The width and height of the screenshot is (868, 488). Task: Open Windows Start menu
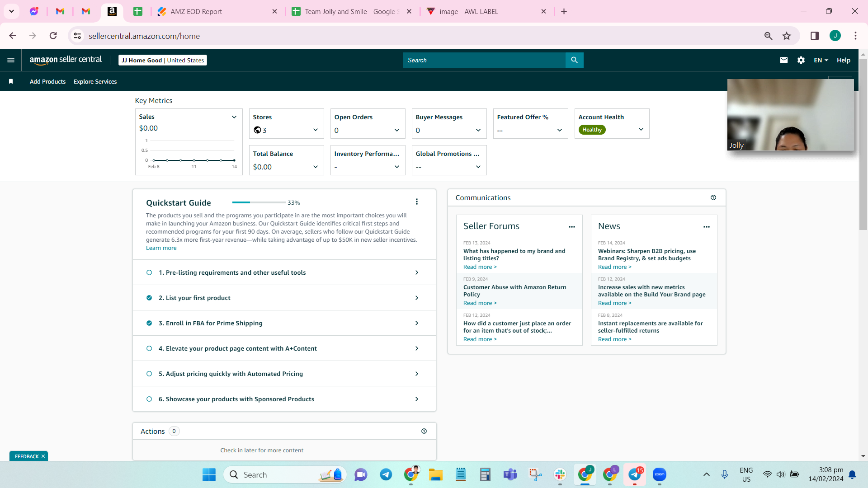pyautogui.click(x=209, y=474)
